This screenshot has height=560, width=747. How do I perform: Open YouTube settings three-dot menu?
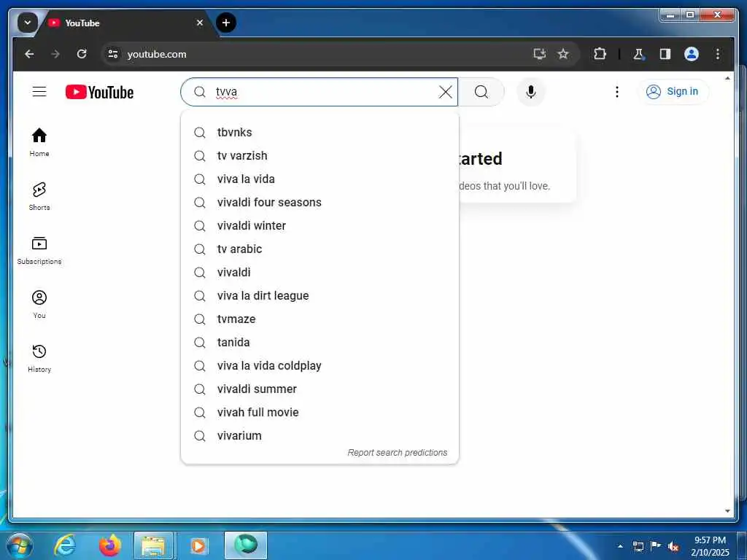tap(617, 92)
